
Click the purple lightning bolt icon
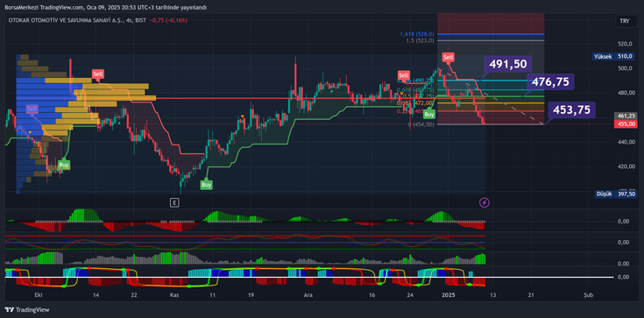pyautogui.click(x=485, y=202)
